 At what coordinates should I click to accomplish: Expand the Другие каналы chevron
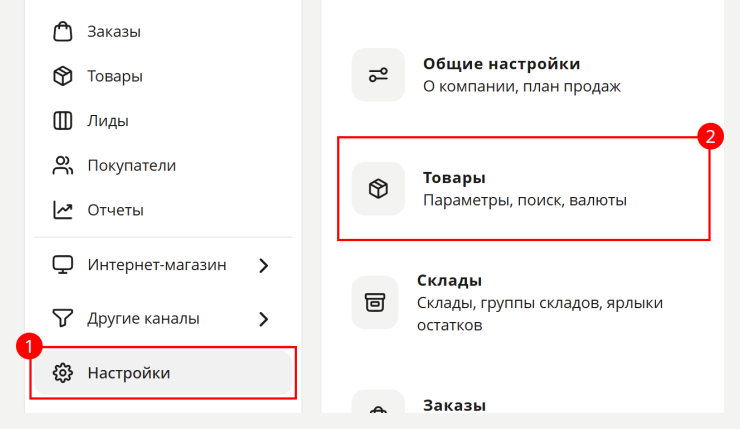(x=264, y=319)
